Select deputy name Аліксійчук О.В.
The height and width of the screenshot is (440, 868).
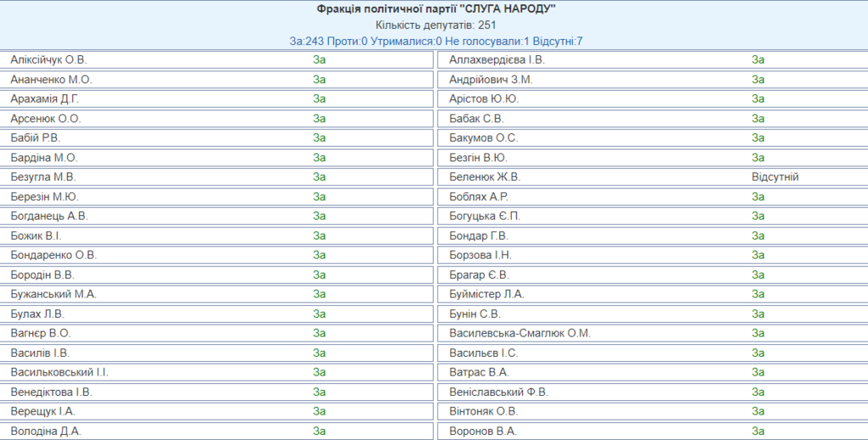[49, 60]
